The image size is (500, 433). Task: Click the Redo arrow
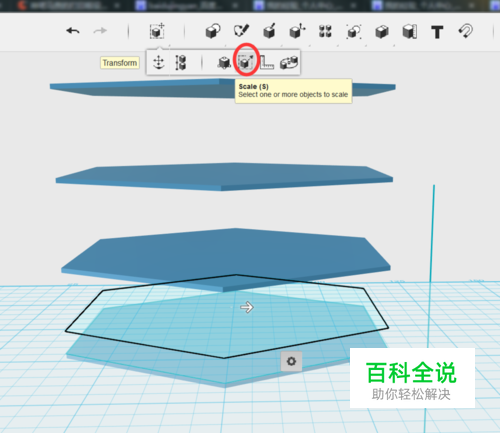click(100, 31)
